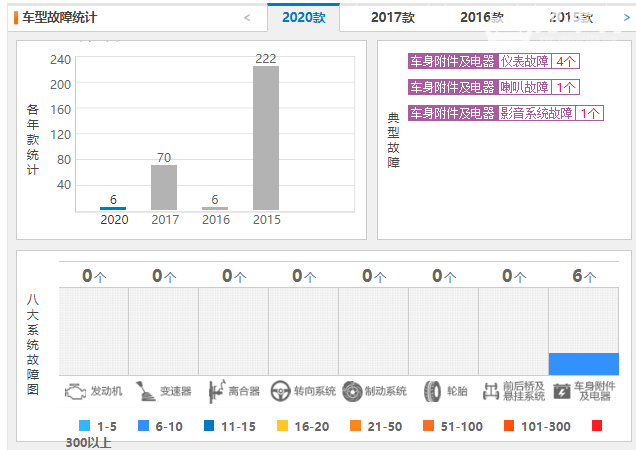Image resolution: width=636 pixels, height=450 pixels.
Task: Click the 6-10 blue legend swatch
Action: tap(143, 426)
